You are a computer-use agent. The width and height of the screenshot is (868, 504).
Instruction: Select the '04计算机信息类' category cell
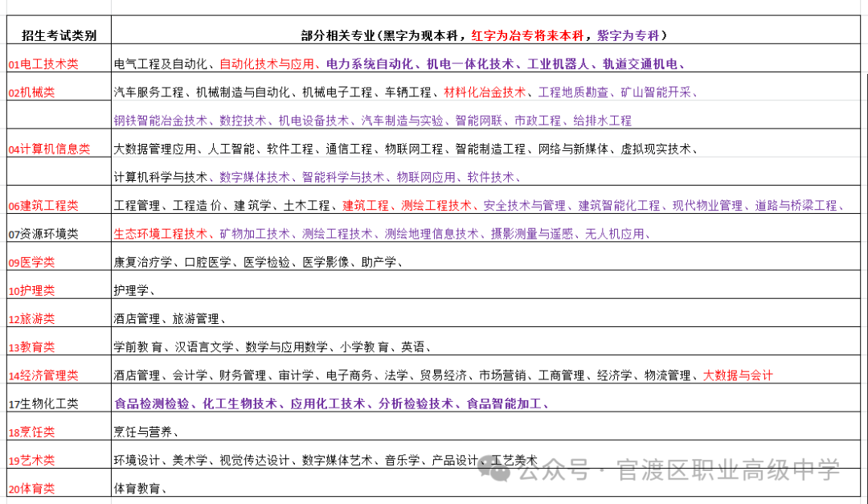59,143
